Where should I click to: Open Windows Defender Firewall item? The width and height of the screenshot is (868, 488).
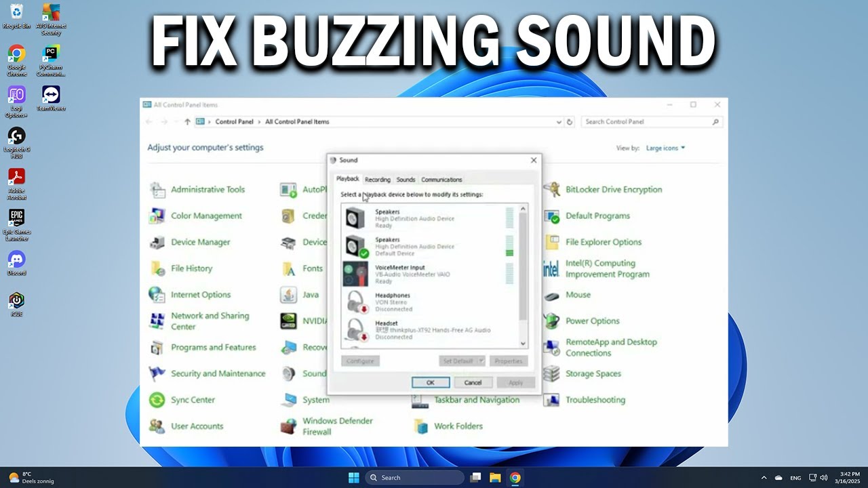327,426
